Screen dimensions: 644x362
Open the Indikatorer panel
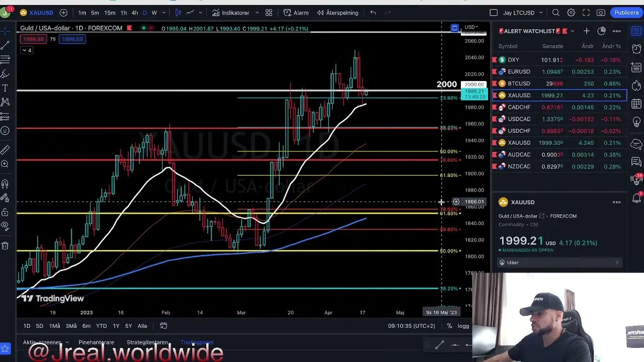(x=230, y=13)
